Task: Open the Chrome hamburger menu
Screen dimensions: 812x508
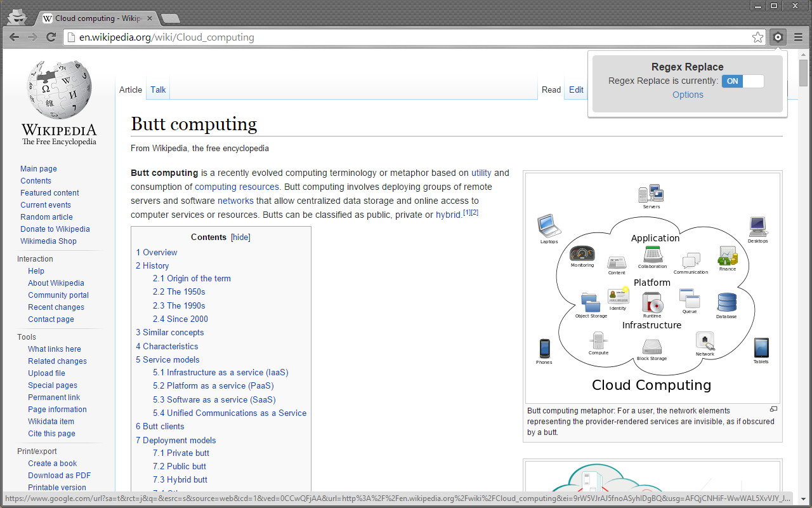Action: coord(798,37)
